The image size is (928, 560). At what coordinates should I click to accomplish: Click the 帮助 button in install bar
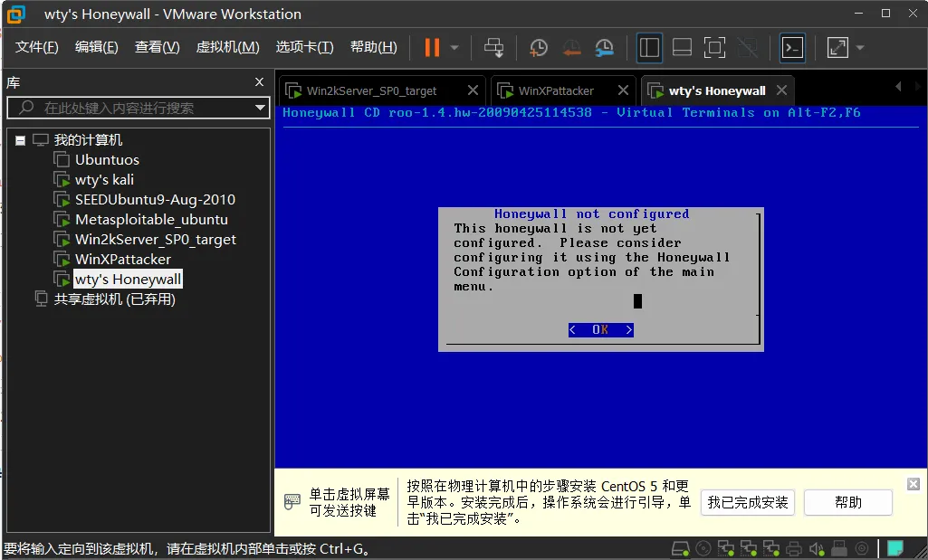pos(847,503)
